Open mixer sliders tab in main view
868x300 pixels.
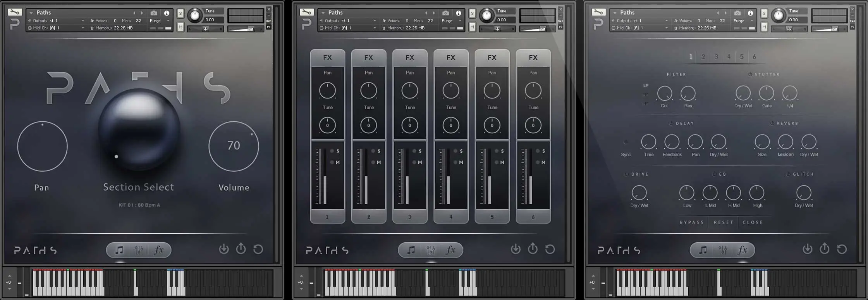pos(139,250)
